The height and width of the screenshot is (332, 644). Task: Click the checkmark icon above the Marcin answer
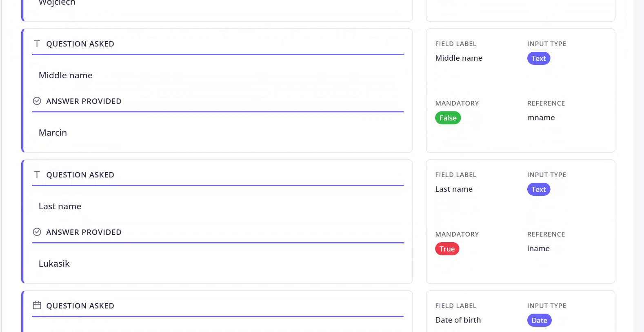[37, 101]
